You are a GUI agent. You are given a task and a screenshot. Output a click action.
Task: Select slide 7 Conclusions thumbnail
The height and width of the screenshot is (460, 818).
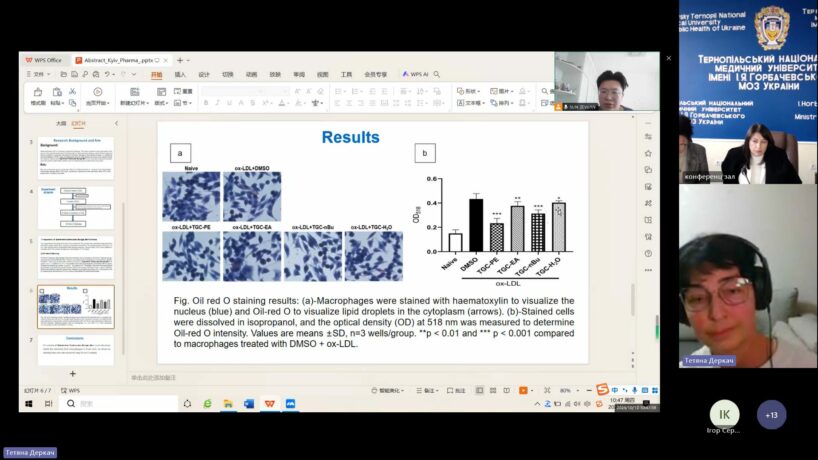coord(76,349)
